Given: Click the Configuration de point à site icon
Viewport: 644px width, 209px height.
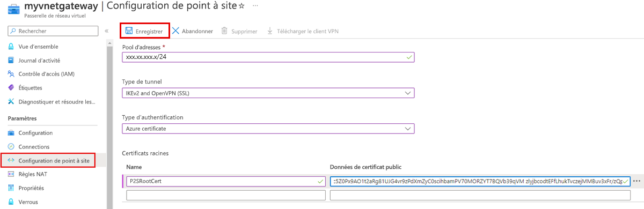Looking at the screenshot, I should 11,160.
